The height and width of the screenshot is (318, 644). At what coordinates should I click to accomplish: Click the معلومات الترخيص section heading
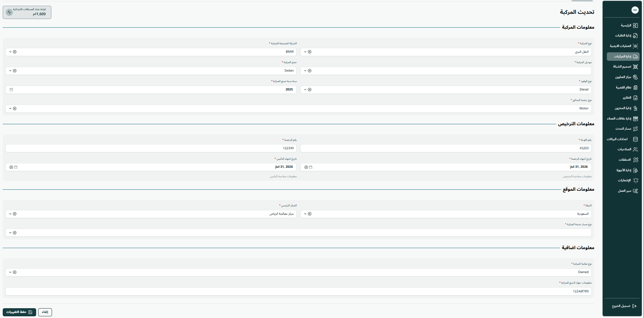pos(576,124)
